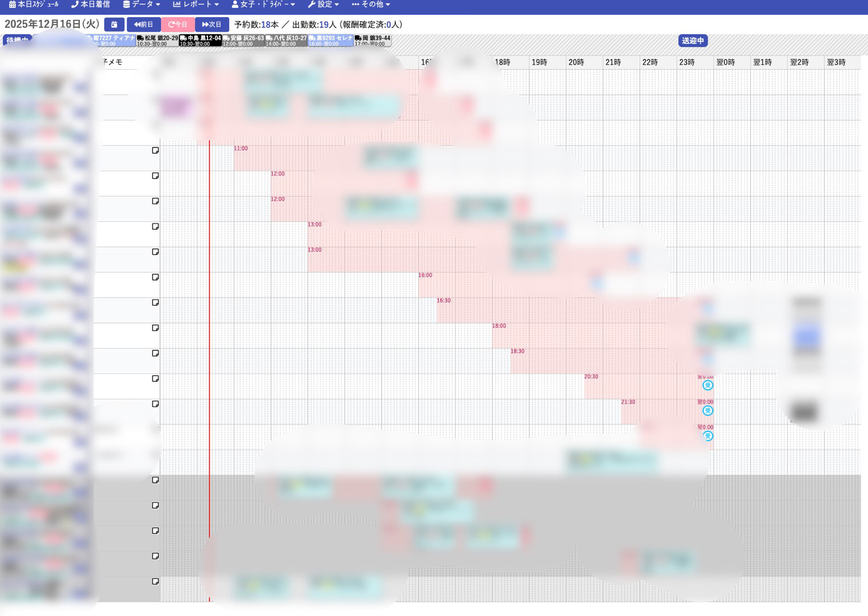Open 本日スケジュール in the top menu

(34, 5)
